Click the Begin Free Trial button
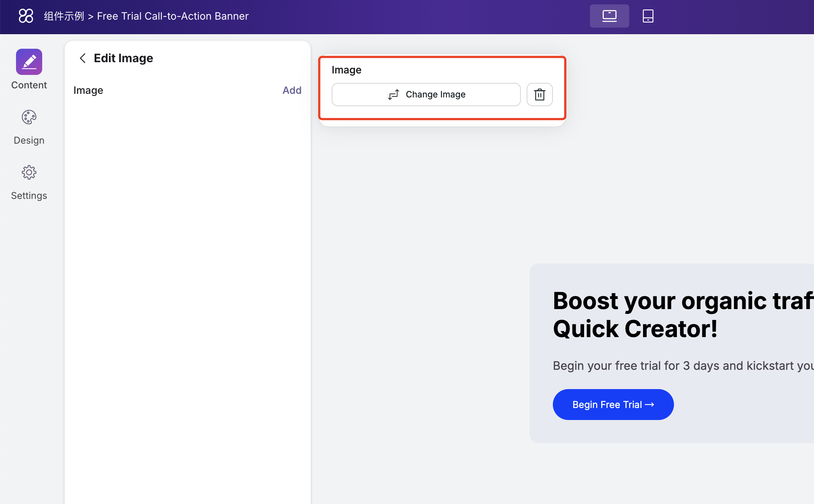This screenshot has width=814, height=504. point(613,404)
